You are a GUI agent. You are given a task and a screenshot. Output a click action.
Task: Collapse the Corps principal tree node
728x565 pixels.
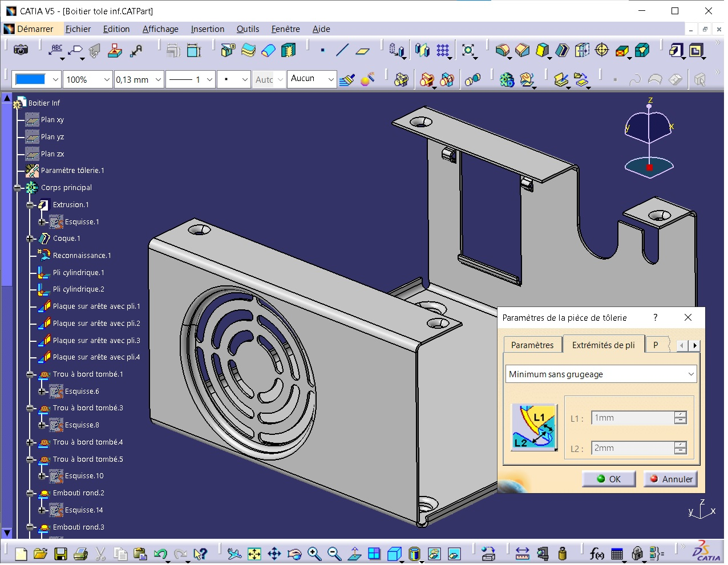point(18,188)
